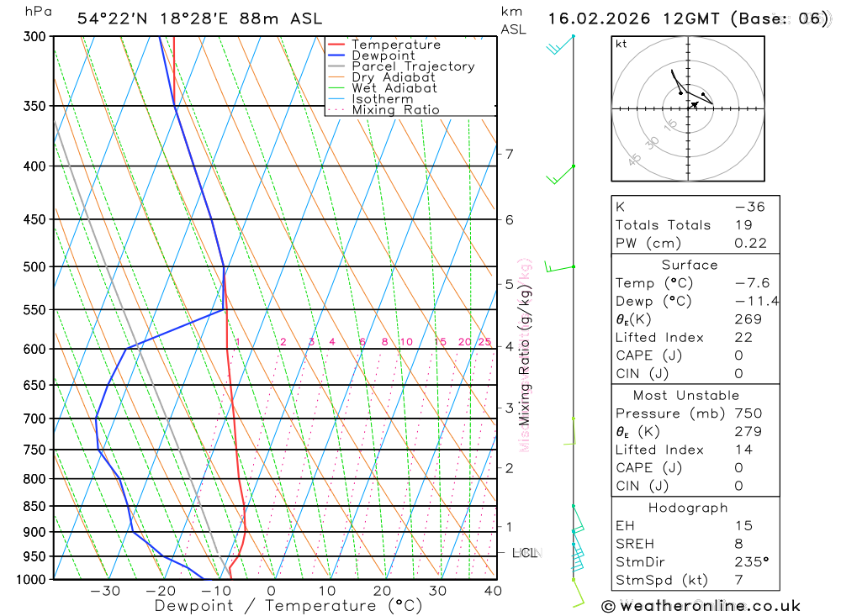This screenshot has width=841, height=616.
Task: Click the mixing ratio label 10 on the chart
Action: [406, 342]
